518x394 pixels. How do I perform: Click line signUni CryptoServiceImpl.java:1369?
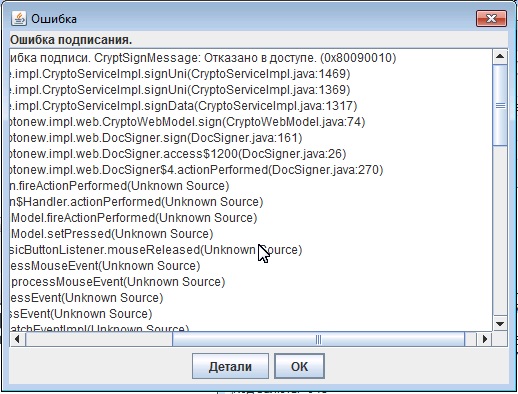click(180, 90)
